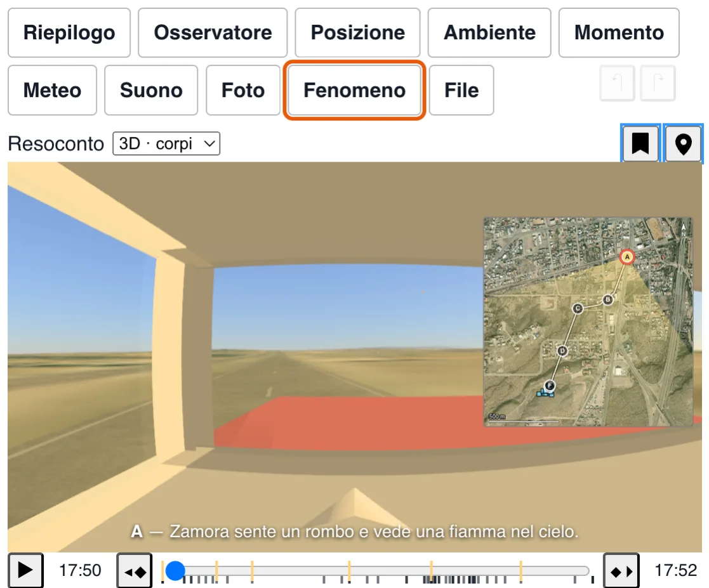
Task: Click the undo arrow icon
Action: point(617,83)
